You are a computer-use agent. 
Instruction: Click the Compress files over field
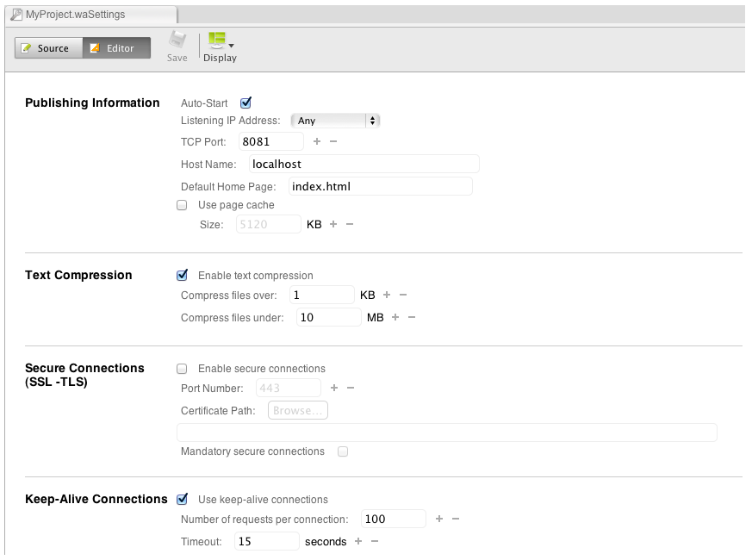point(322,296)
